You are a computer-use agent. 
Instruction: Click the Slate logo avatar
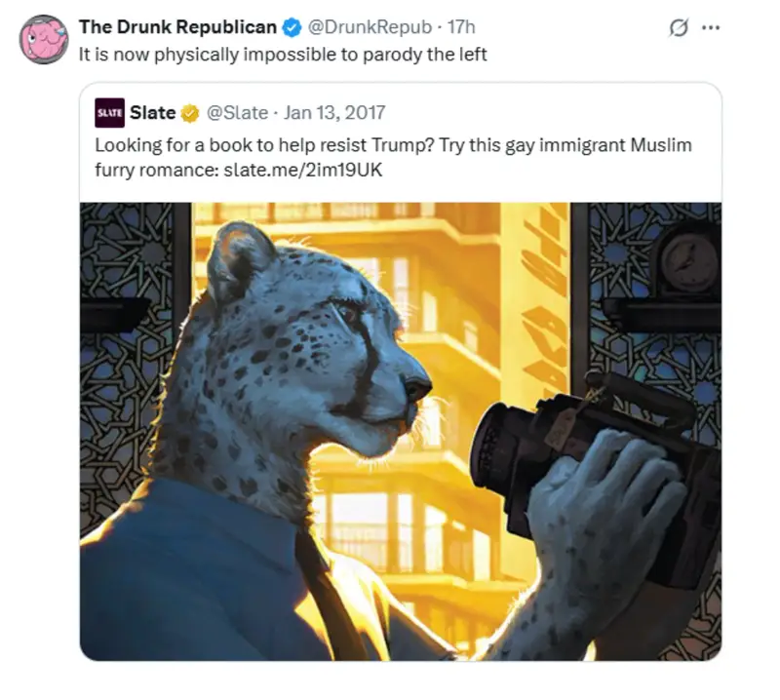109,113
